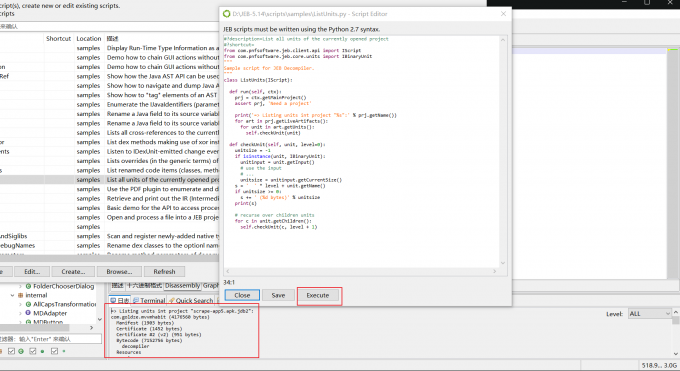The height and width of the screenshot is (371, 680).
Task: Click the Quick Search tab icon
Action: [x=172, y=300]
